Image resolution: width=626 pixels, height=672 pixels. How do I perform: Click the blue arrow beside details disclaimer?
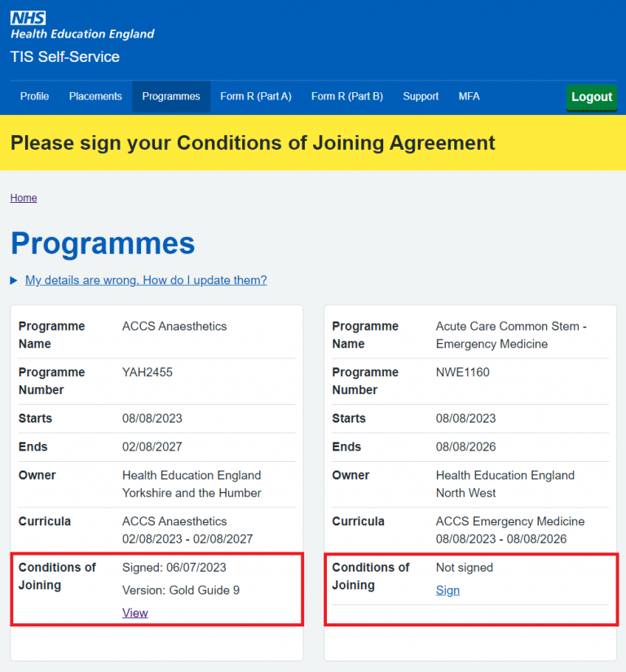pos(12,279)
